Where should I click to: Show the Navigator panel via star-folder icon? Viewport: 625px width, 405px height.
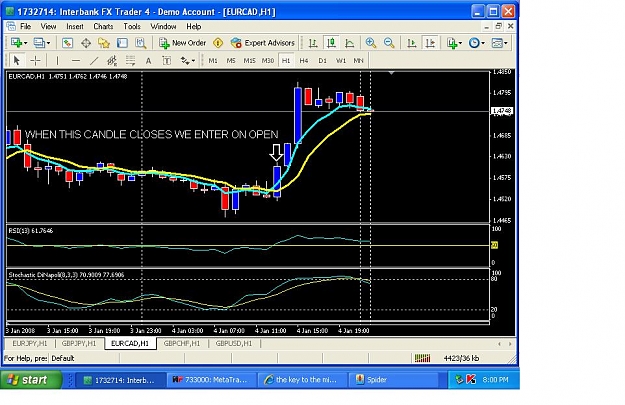point(104,43)
